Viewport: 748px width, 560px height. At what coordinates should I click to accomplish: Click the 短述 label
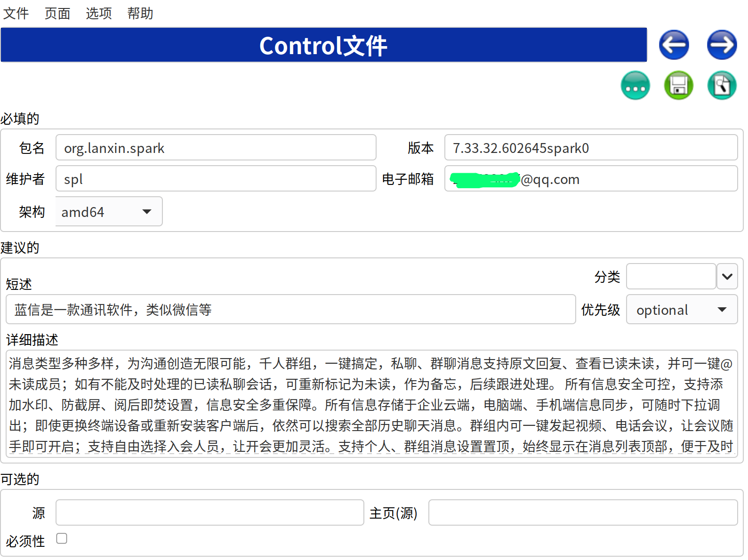[x=19, y=284]
